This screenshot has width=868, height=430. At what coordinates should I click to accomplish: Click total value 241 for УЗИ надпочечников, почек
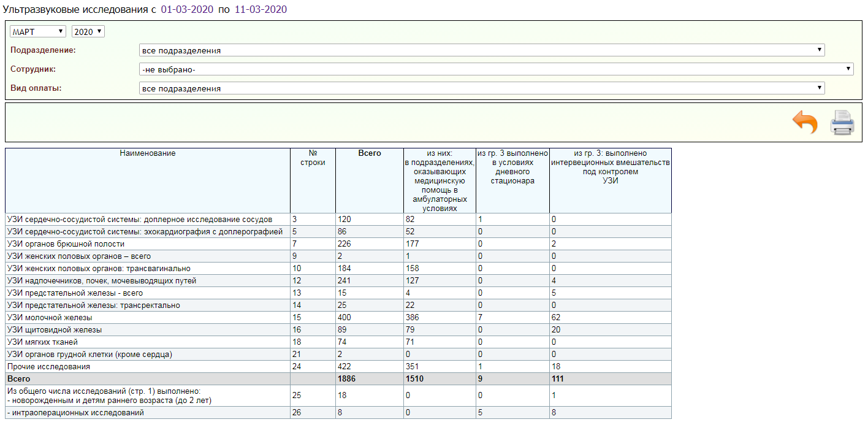pos(345,281)
